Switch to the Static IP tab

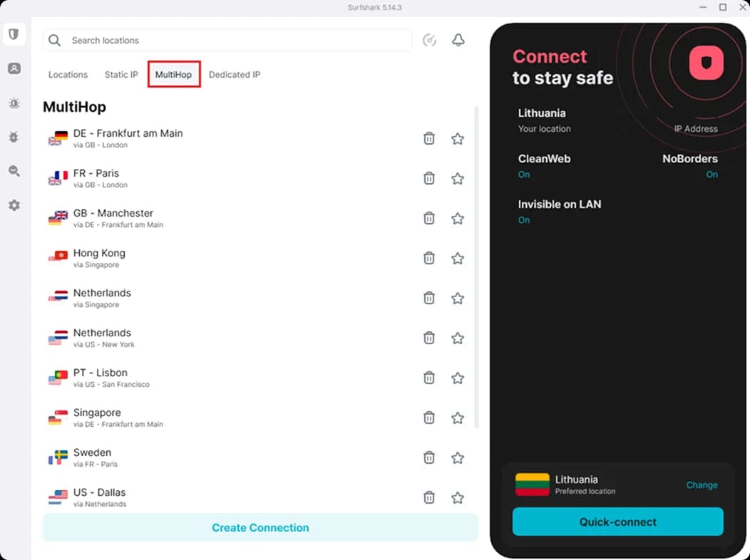click(x=120, y=74)
